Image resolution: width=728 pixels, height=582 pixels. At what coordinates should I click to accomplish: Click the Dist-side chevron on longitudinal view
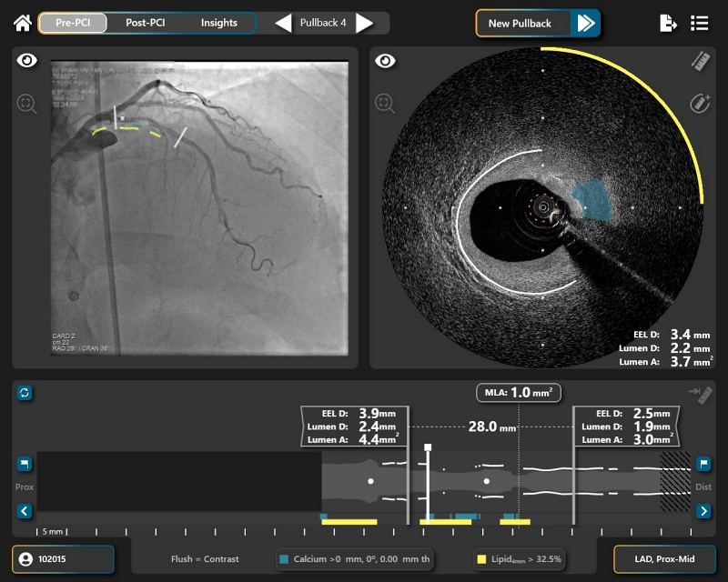click(x=702, y=510)
